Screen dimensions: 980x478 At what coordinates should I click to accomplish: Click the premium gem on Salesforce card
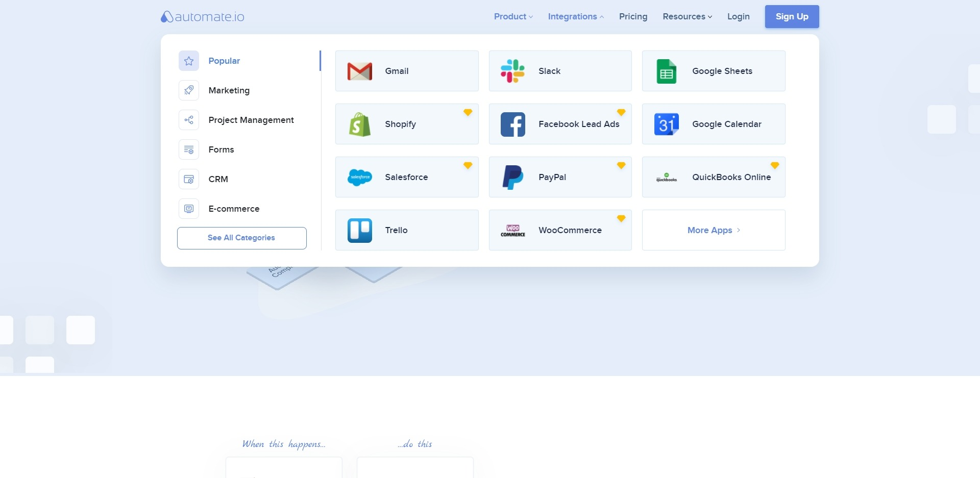click(468, 165)
